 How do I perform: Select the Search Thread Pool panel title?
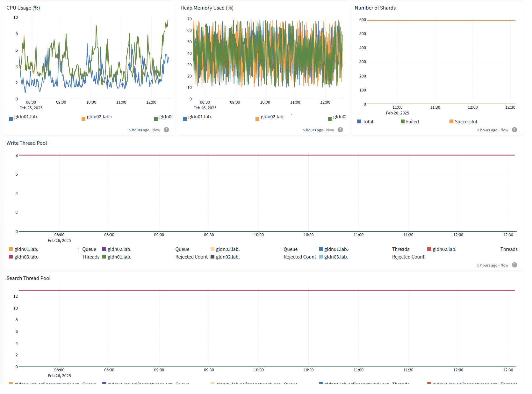(x=28, y=278)
